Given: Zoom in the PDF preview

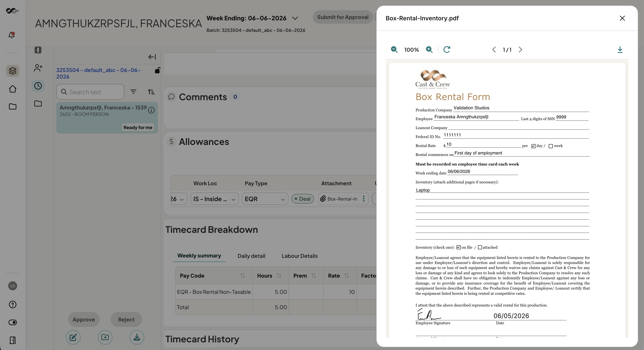Looking at the screenshot, I should 429,50.
